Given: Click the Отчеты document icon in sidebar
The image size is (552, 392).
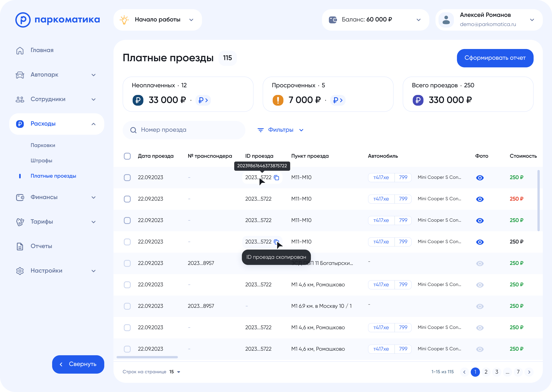Looking at the screenshot, I should tap(20, 247).
